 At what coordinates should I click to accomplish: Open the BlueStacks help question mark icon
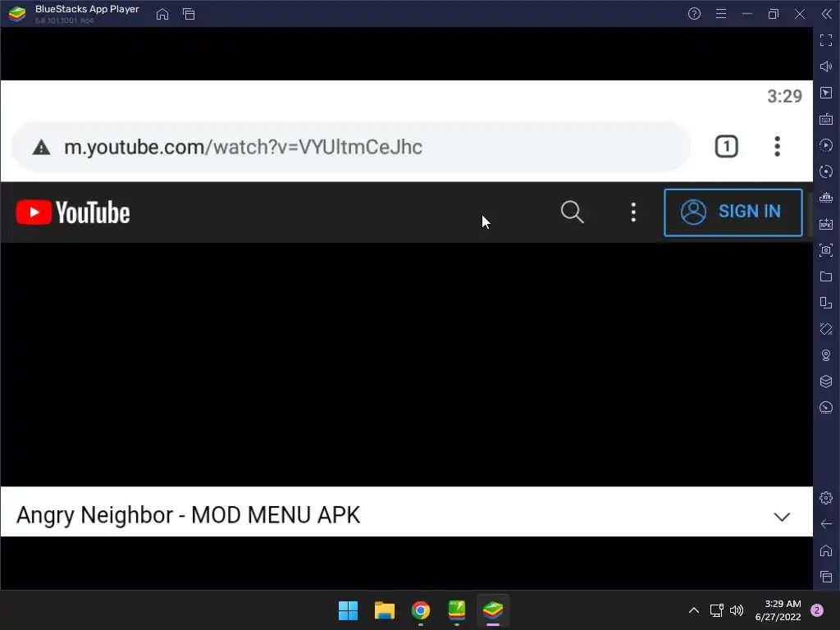(x=694, y=14)
